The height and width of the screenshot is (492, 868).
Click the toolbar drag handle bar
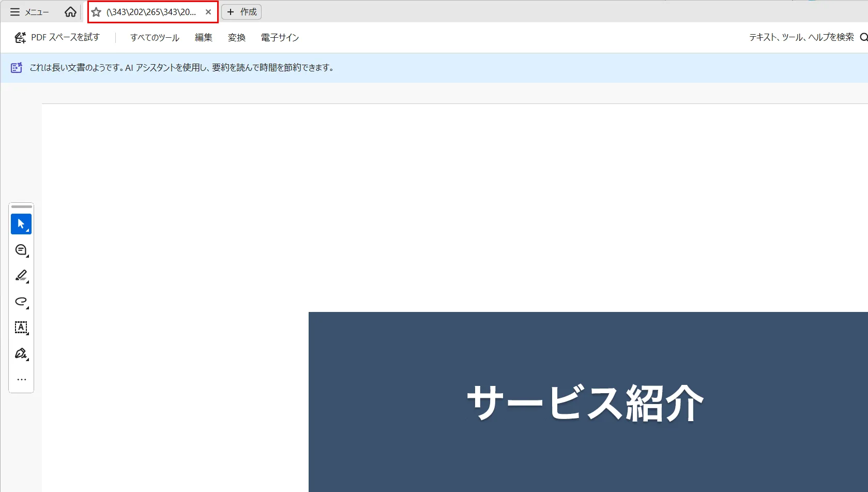point(21,207)
